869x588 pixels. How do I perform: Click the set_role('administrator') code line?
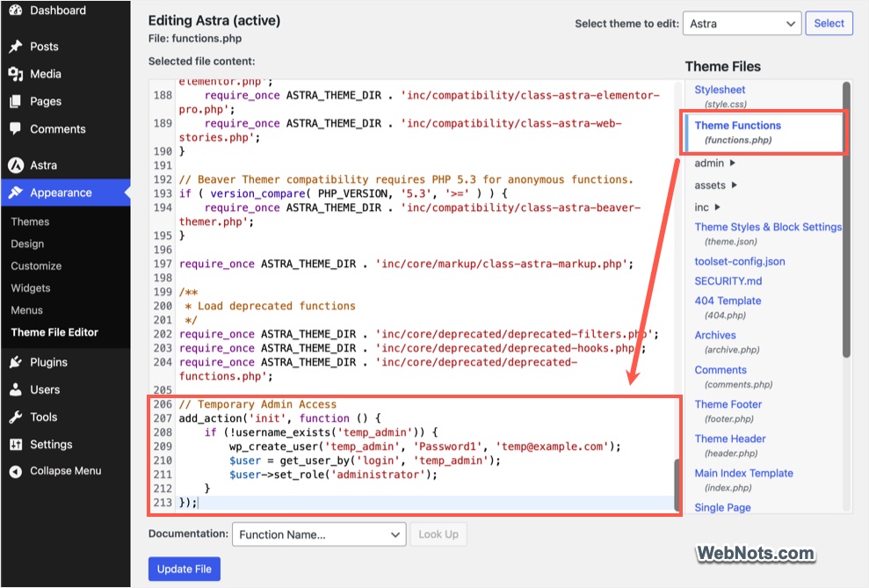point(333,475)
